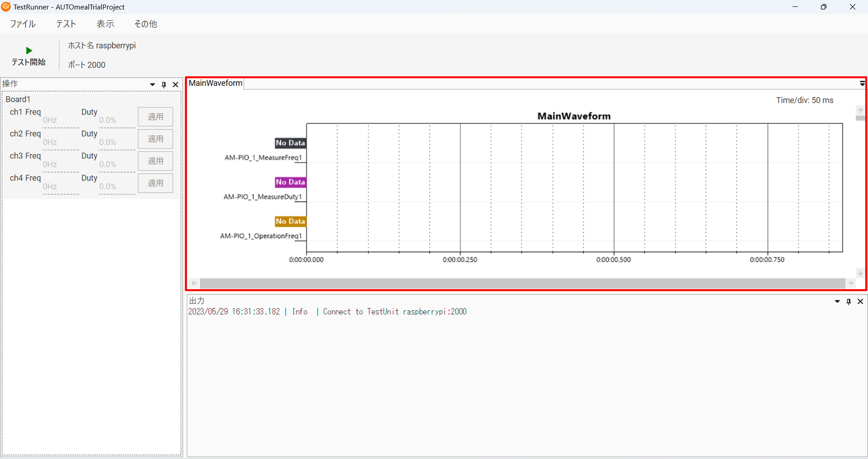This screenshot has height=459, width=868.
Task: Select the MainWaveform tab
Action: click(x=215, y=83)
